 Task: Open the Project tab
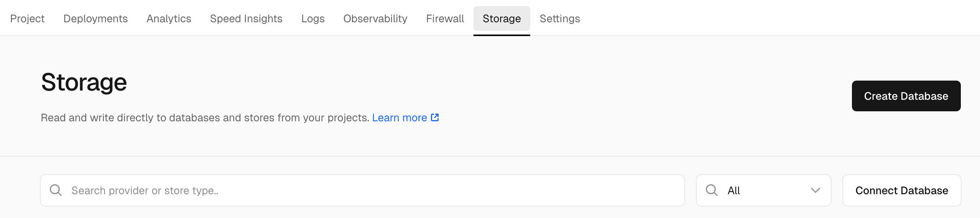[x=27, y=18]
